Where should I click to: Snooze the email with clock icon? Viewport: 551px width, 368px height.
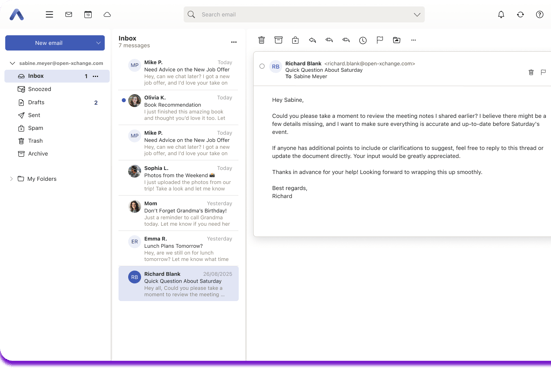(363, 40)
